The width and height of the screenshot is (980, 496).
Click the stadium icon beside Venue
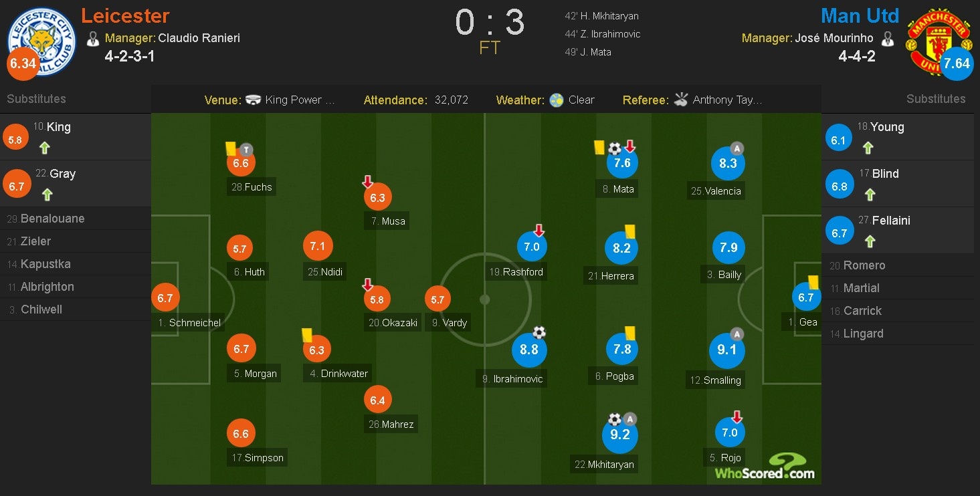(x=253, y=100)
